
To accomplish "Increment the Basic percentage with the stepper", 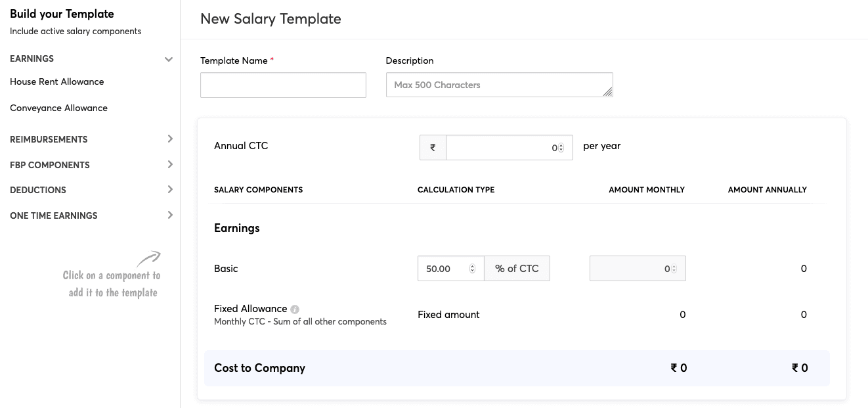I will tap(472, 265).
